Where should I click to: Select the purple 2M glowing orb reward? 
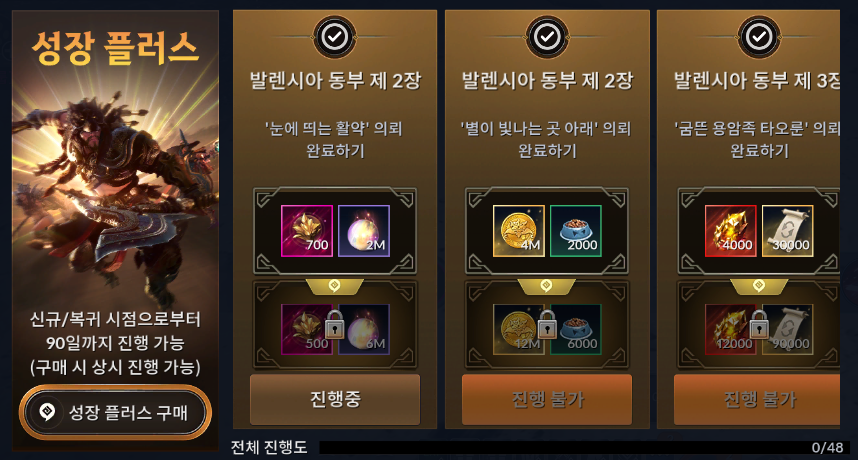364,231
